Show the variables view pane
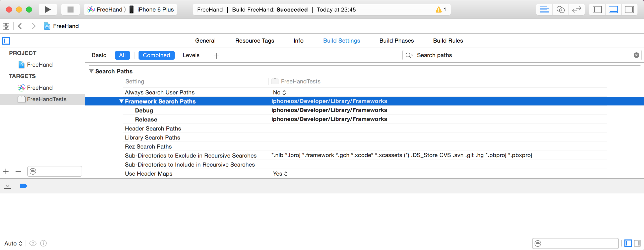Image resolution: width=644 pixels, height=250 pixels. (x=628, y=243)
